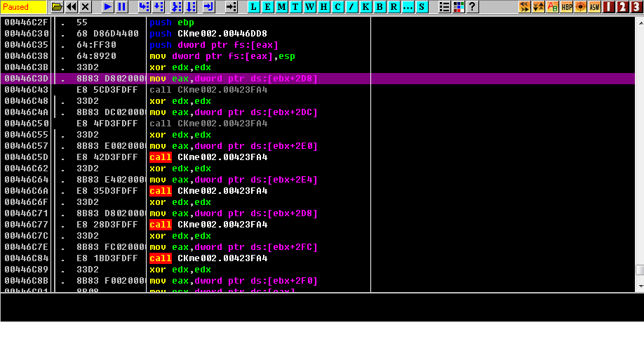
Task: Restart program using the rewind icon
Action: (71, 6)
